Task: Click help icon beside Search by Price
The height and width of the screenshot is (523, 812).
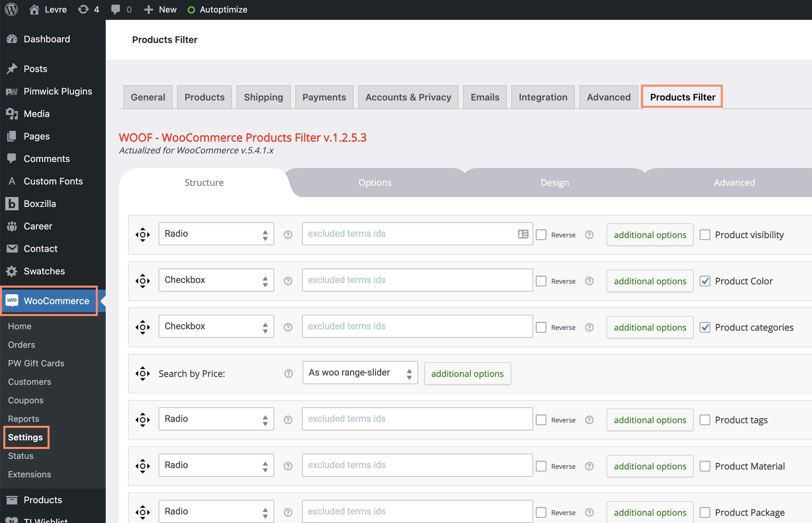Action: pos(288,374)
